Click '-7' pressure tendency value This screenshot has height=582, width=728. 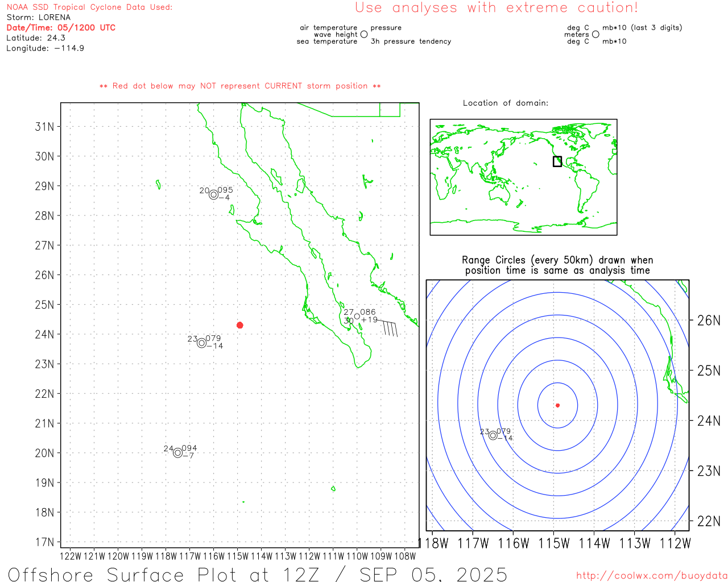188,456
